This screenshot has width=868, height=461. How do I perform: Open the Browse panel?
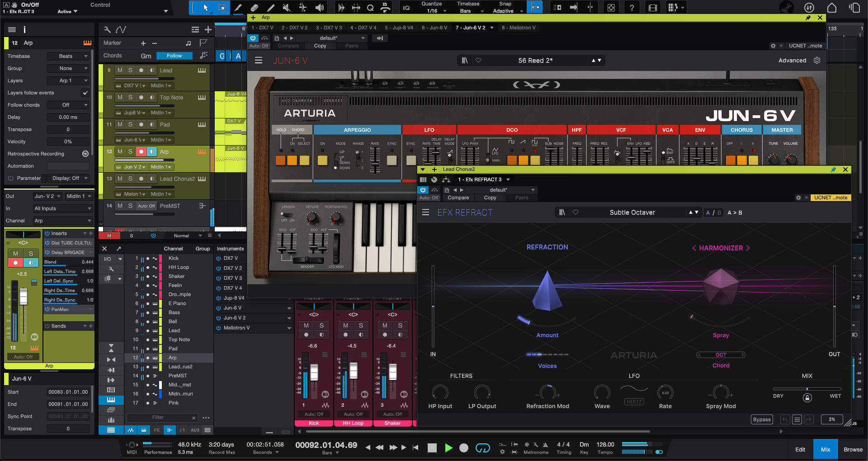(853, 450)
